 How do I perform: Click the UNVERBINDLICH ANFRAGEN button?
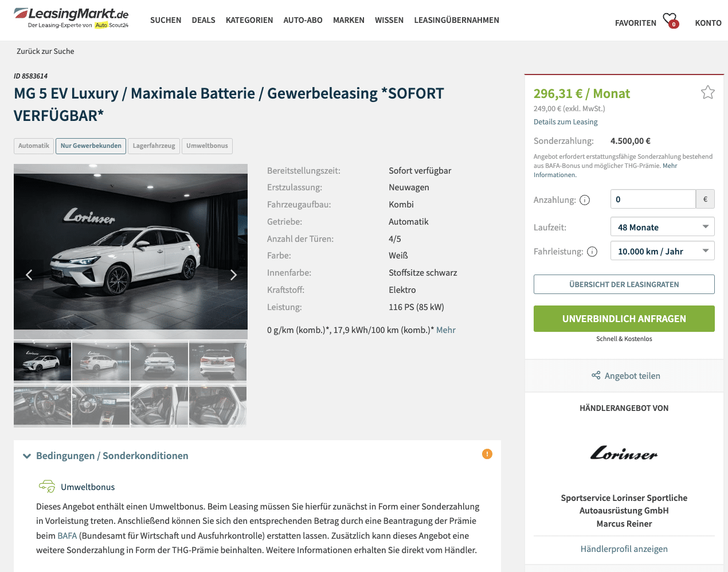tap(624, 319)
